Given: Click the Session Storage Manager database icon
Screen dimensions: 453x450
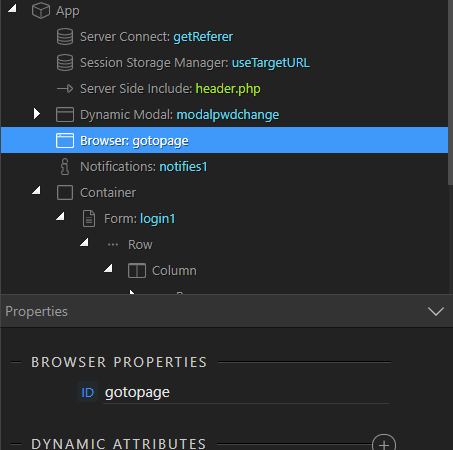Looking at the screenshot, I should tap(65, 63).
